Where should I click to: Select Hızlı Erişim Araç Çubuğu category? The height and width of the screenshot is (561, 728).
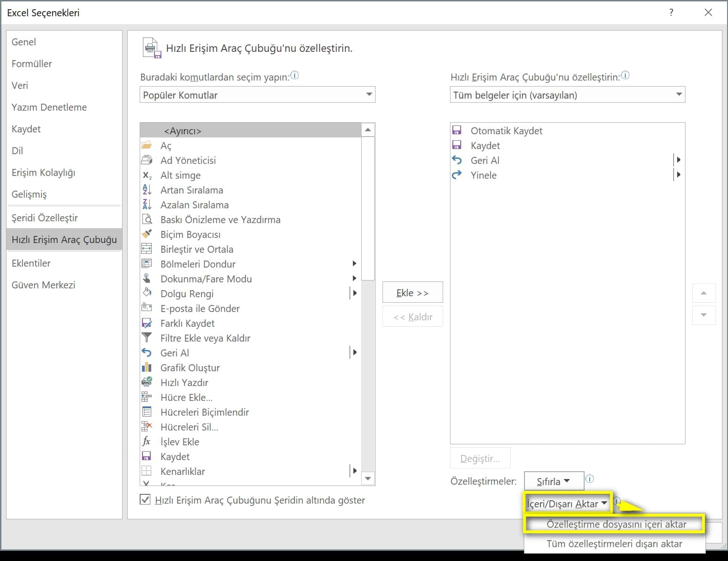pos(64,239)
